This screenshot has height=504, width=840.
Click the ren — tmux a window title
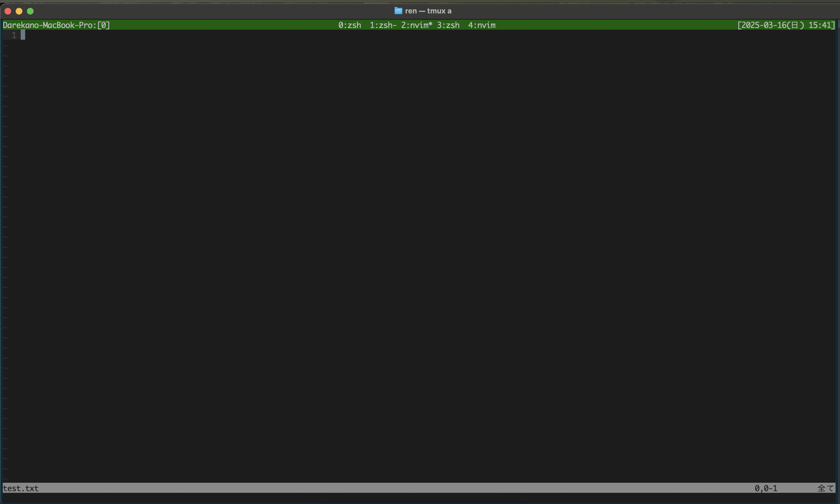point(428,11)
